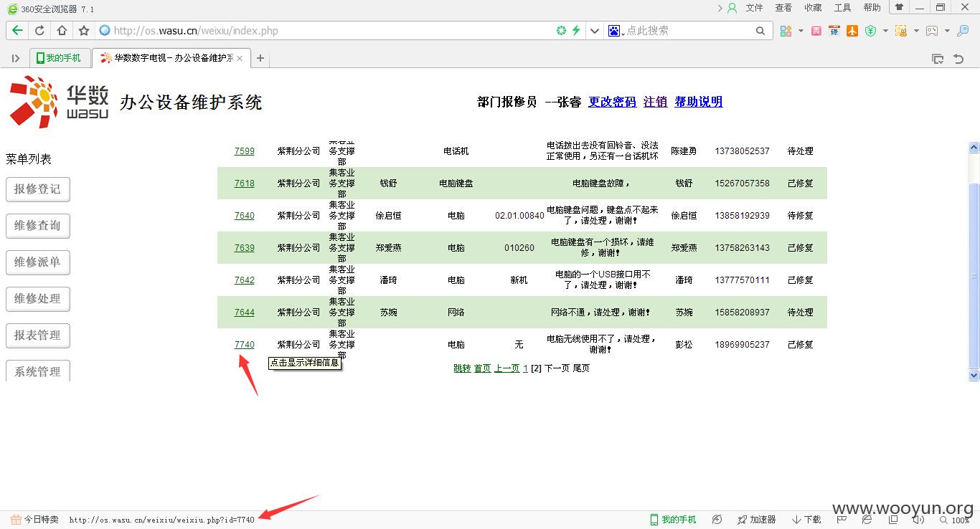Viewport: 980px width, 529px height.
Task: Toggle the green lightning speed-mode icon
Action: coord(575,30)
